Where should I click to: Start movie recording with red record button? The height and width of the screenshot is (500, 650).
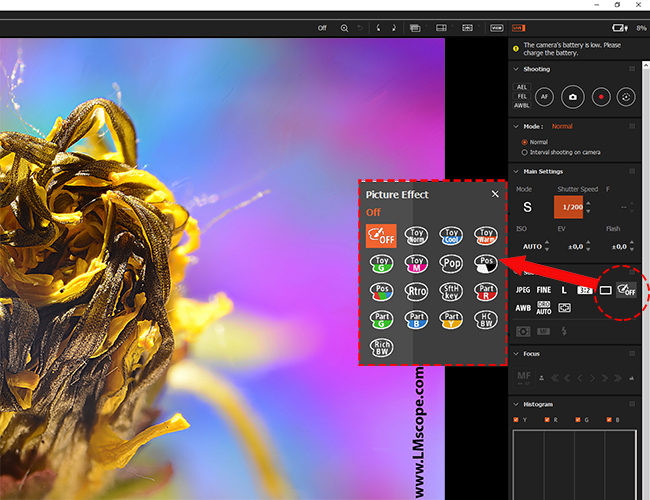pyautogui.click(x=600, y=97)
